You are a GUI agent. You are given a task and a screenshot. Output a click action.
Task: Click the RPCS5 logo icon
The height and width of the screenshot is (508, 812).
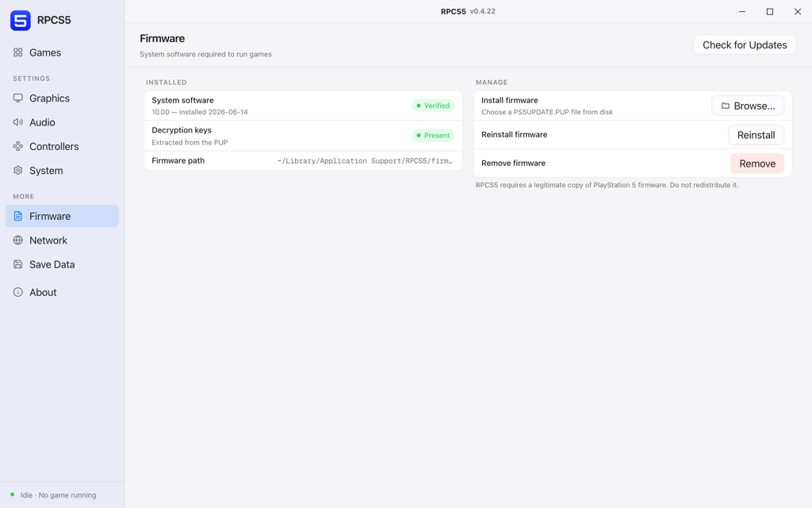20,20
